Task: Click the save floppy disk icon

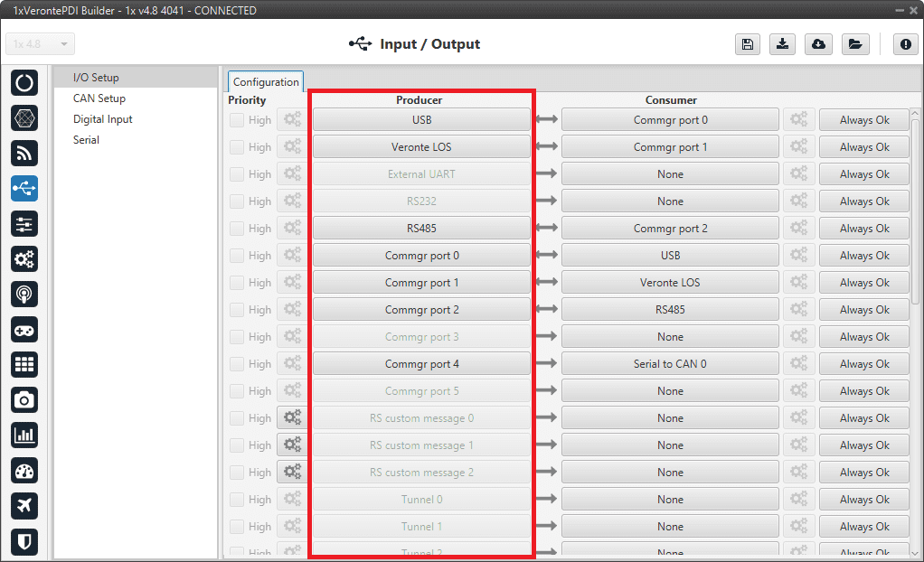Action: click(x=747, y=44)
